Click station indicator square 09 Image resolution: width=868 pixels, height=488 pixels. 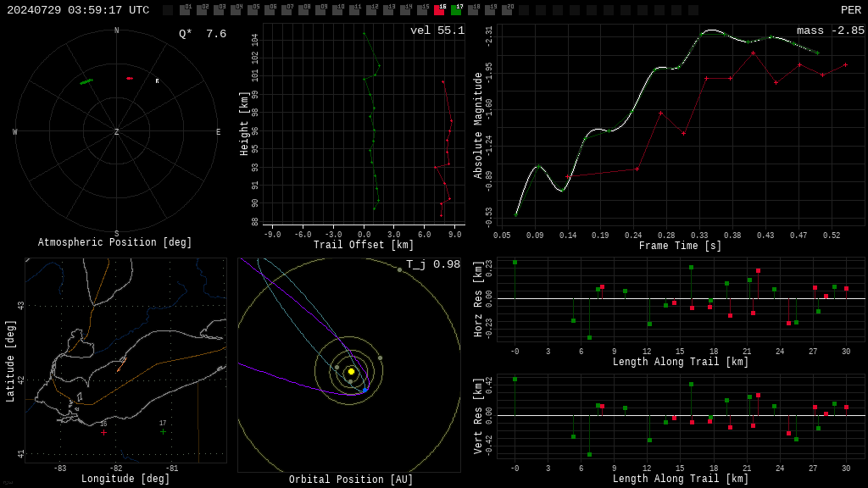(320, 10)
